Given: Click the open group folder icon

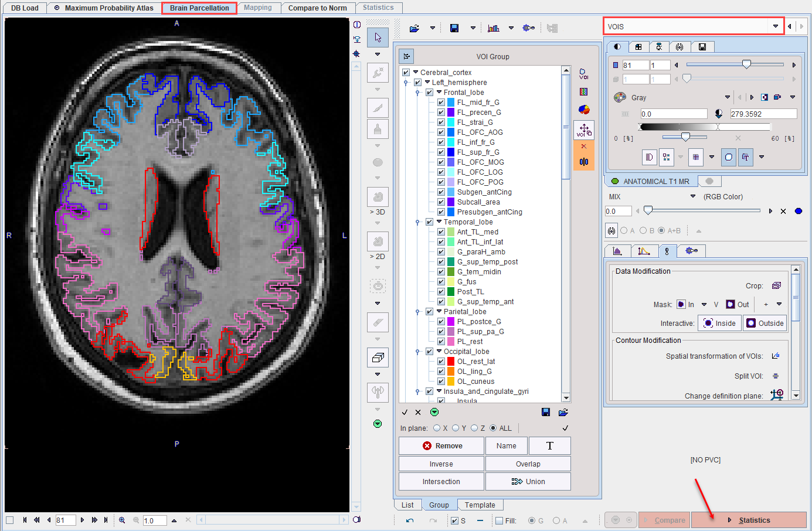Looking at the screenshot, I should (x=563, y=412).
